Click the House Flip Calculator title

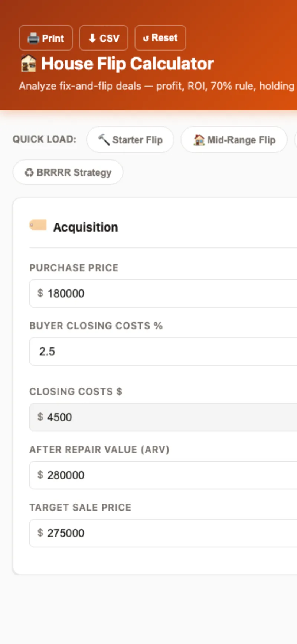127,64
